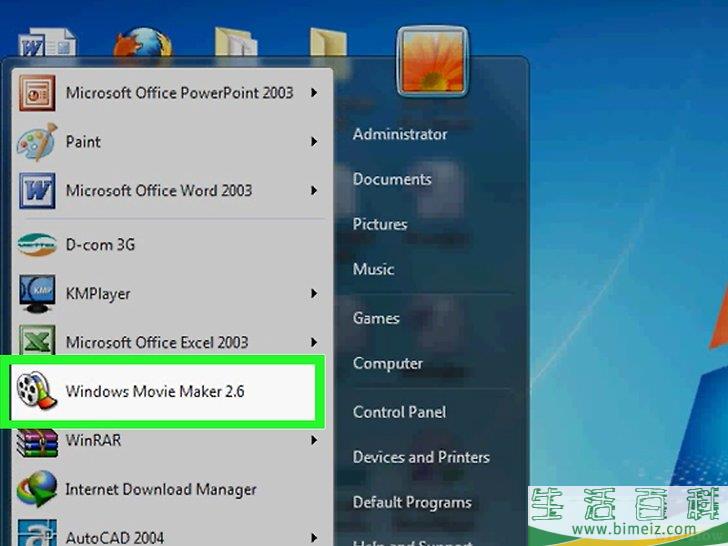Open Computer link
728x546 pixels.
tap(388, 364)
